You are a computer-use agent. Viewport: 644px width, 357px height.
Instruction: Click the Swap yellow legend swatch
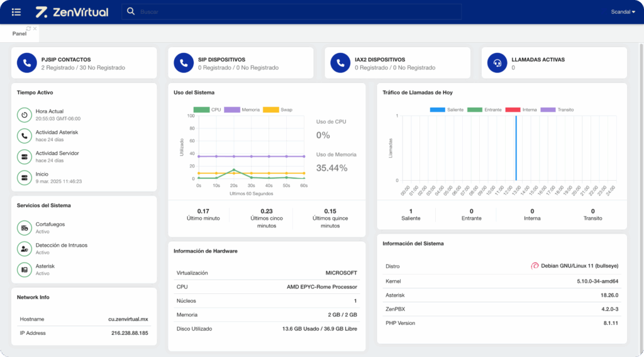coord(270,110)
